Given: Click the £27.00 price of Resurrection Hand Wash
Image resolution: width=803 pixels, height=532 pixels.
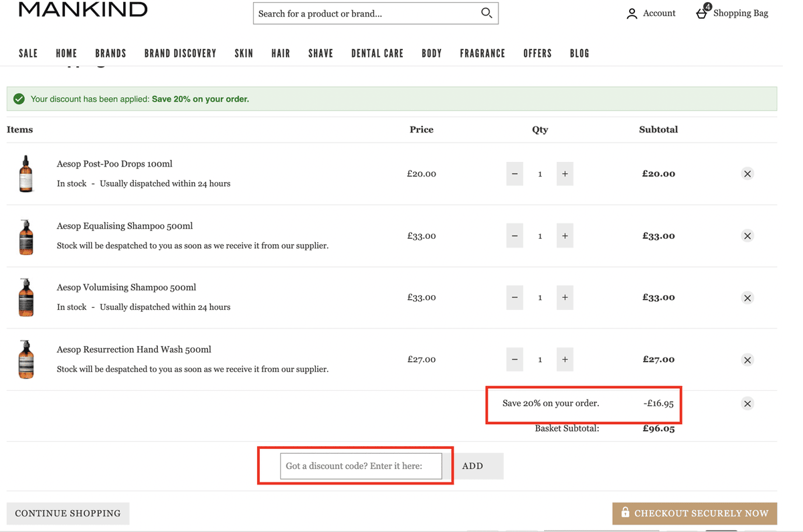Looking at the screenshot, I should [x=422, y=359].
